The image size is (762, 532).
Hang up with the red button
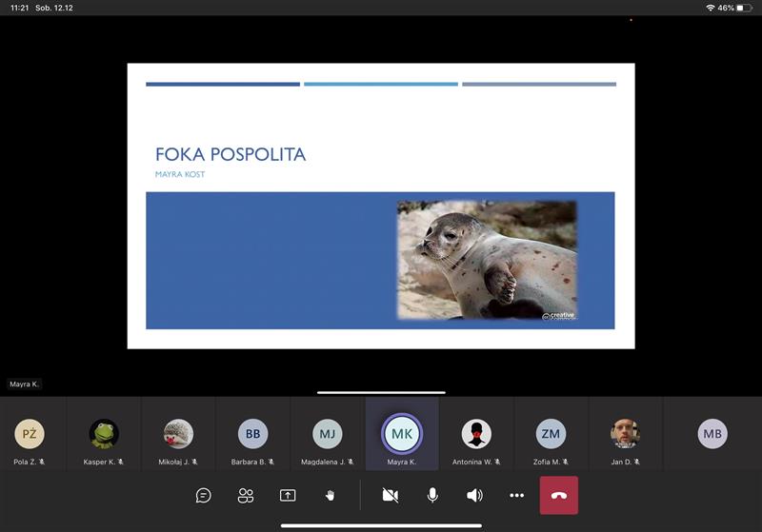tap(558, 495)
